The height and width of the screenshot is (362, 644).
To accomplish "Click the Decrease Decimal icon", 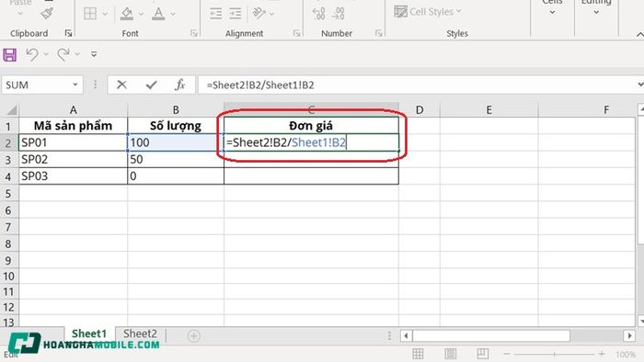I will (x=339, y=13).
